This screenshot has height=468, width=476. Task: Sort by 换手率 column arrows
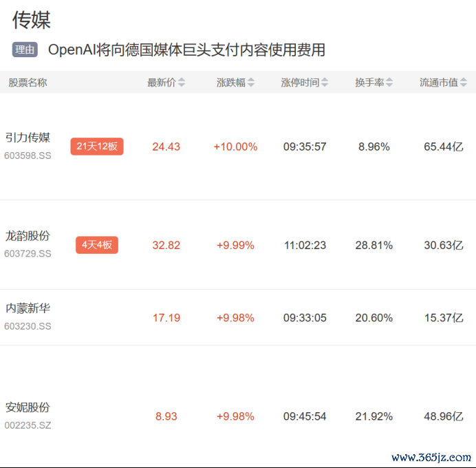(x=389, y=83)
